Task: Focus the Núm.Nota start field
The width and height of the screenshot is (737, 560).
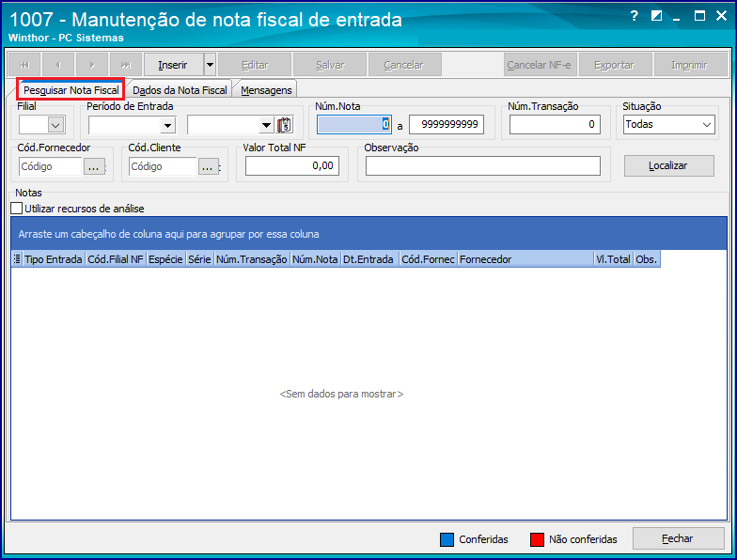Action: (x=353, y=124)
